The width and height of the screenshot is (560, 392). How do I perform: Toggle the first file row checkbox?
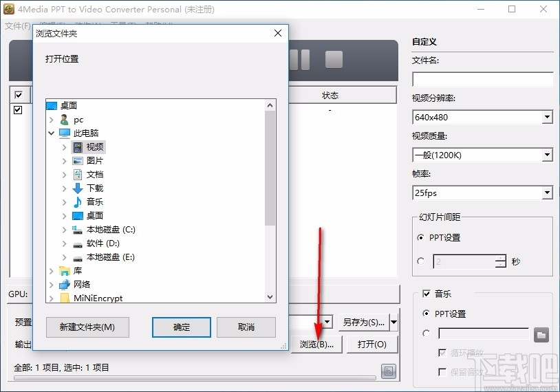point(18,110)
